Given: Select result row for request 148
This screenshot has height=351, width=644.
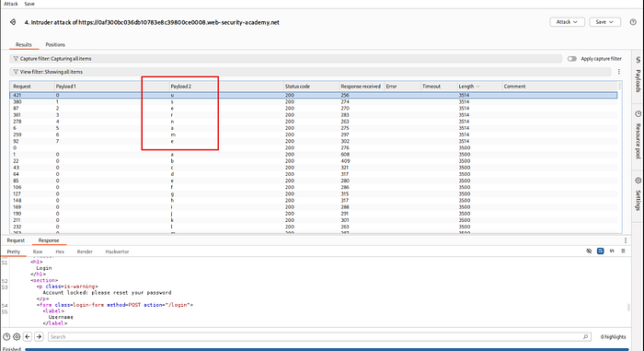Looking at the screenshot, I should click(314, 201).
